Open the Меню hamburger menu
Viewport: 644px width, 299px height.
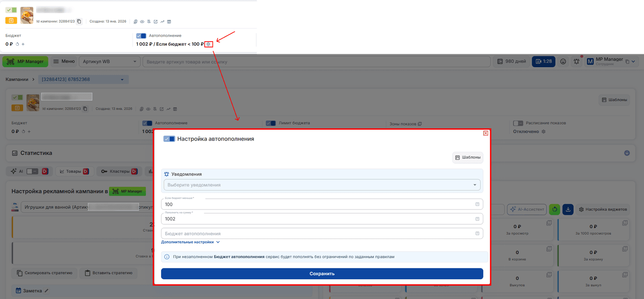[64, 61]
